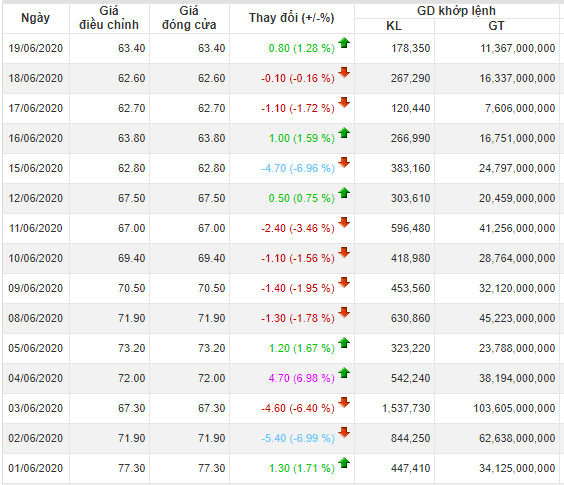Click the 4.70 (6.98 %) change value
Image resolution: width=564 pixels, height=485 pixels.
click(301, 378)
